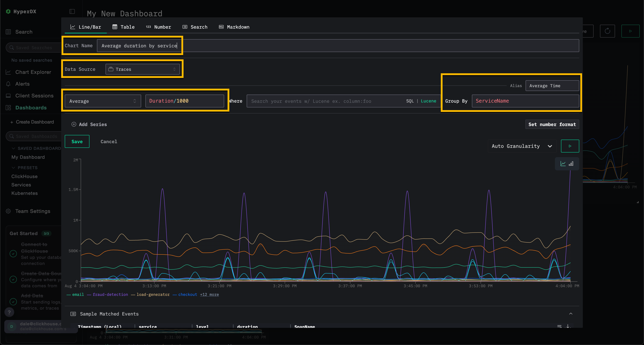Collapse the left sidebar with the panel icon
This screenshot has height=345, width=644.
tap(72, 11)
